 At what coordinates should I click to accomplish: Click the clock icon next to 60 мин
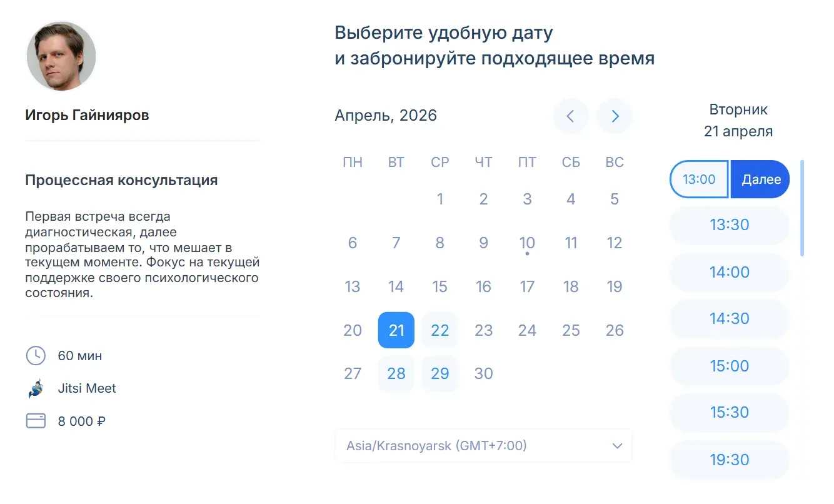tap(36, 356)
